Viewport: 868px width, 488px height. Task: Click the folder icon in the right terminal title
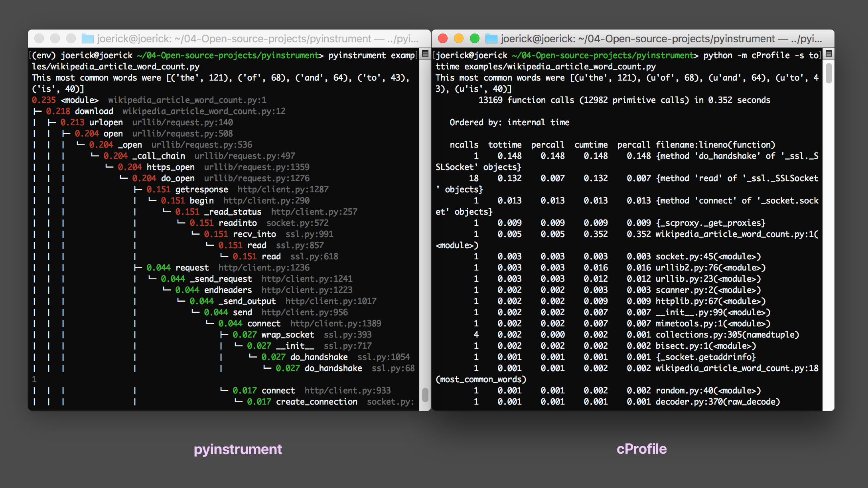pos(491,39)
